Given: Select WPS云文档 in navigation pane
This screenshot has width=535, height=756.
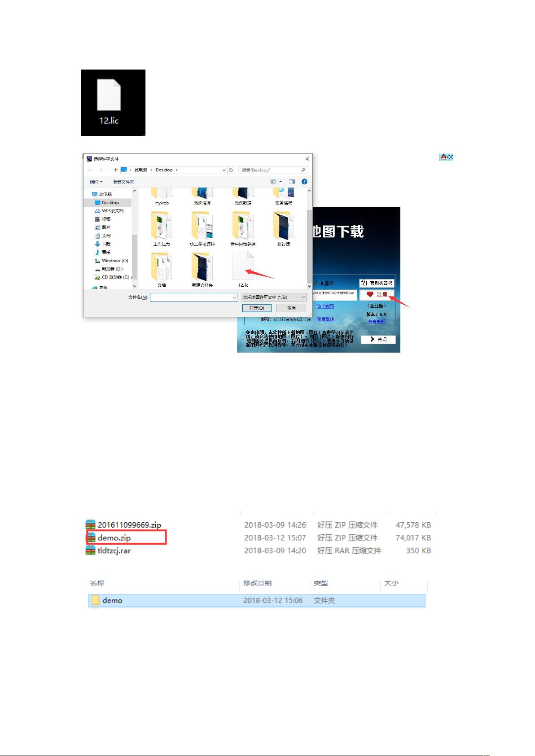Looking at the screenshot, I should pyautogui.click(x=112, y=211).
